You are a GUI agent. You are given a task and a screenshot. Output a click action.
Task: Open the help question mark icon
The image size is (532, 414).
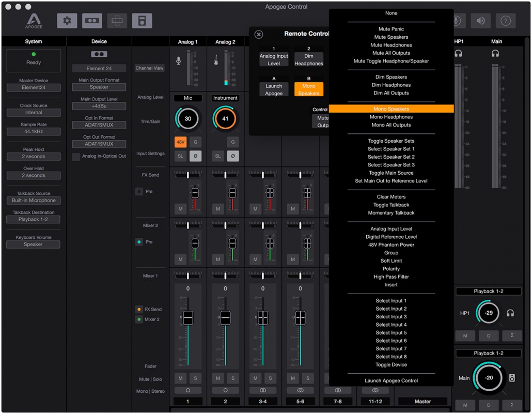pyautogui.click(x=506, y=21)
